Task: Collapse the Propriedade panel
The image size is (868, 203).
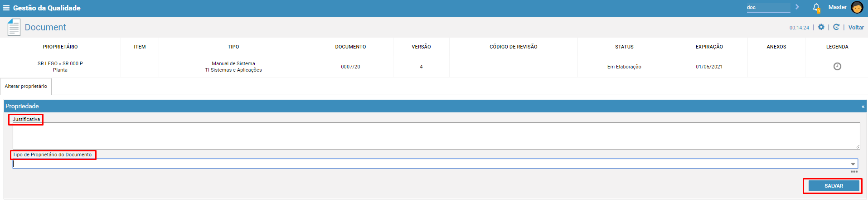Action: [x=863, y=106]
